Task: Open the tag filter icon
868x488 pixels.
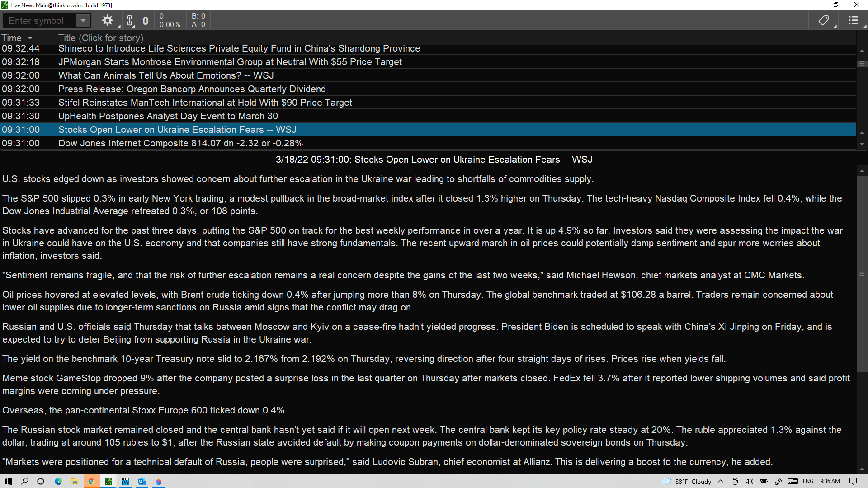Action: click(x=824, y=21)
